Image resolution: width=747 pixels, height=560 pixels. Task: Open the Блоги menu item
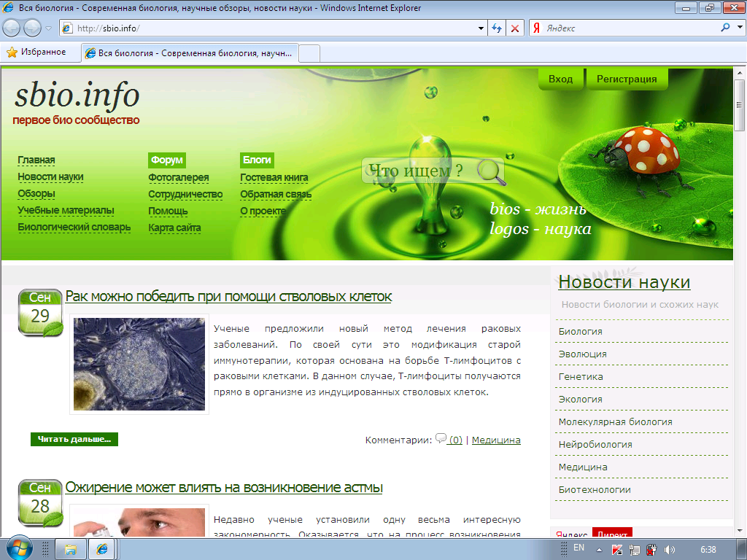click(257, 160)
